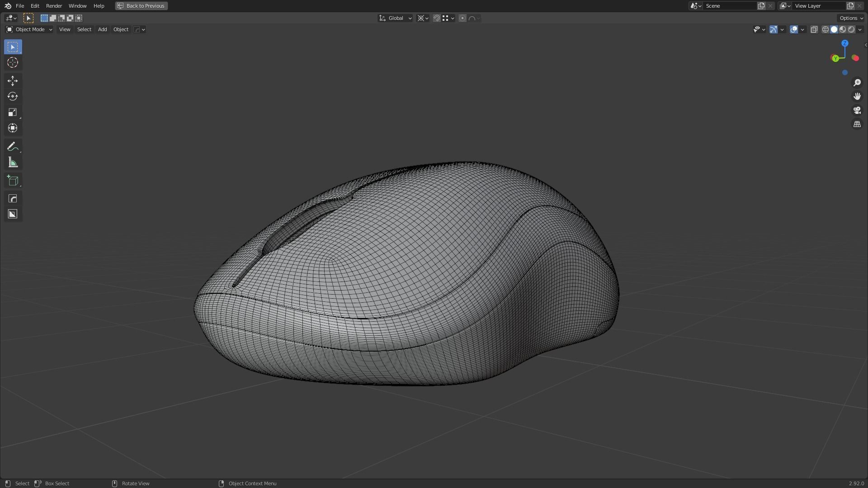Add new view layer with duplicate icon
The height and width of the screenshot is (488, 868).
click(x=850, y=6)
